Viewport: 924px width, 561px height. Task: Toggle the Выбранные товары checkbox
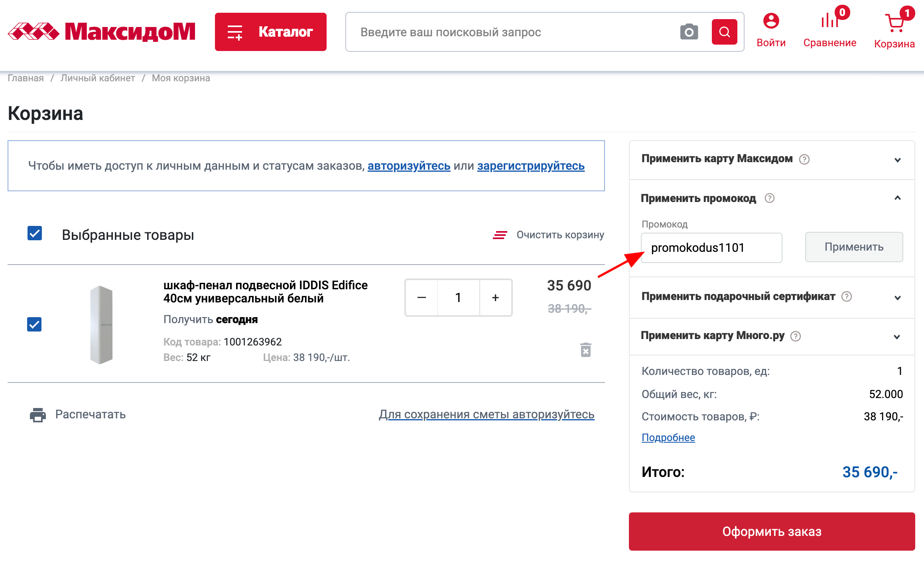(x=34, y=233)
